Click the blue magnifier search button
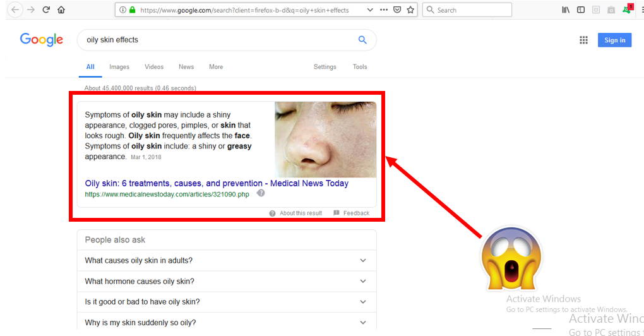The height and width of the screenshot is (336, 644). coord(362,40)
